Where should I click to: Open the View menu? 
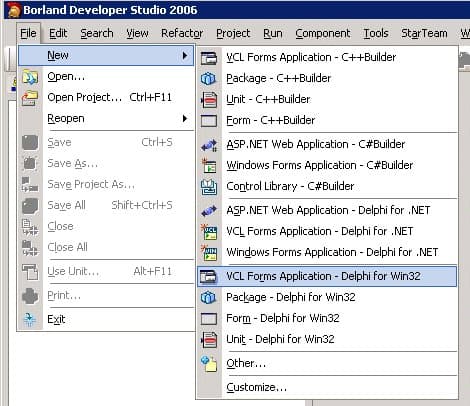click(x=137, y=33)
